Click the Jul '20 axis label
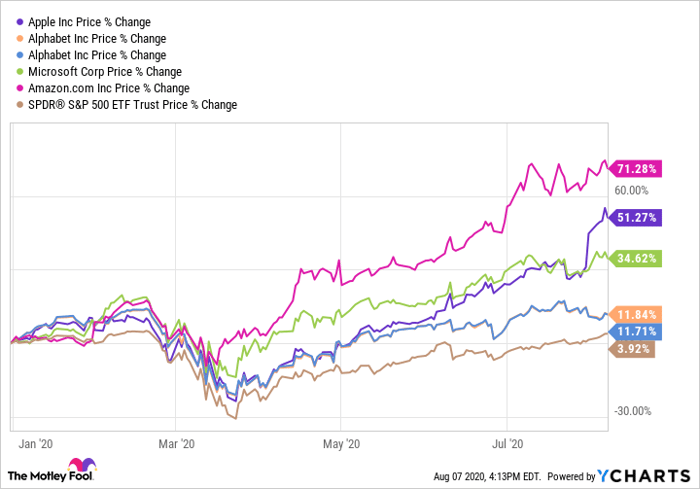This screenshot has width=700, height=489. point(510,440)
